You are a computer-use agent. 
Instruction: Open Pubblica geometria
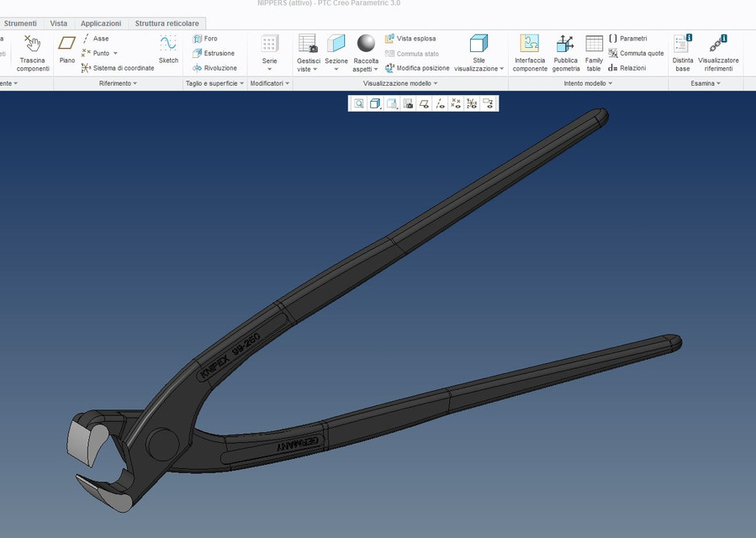566,53
